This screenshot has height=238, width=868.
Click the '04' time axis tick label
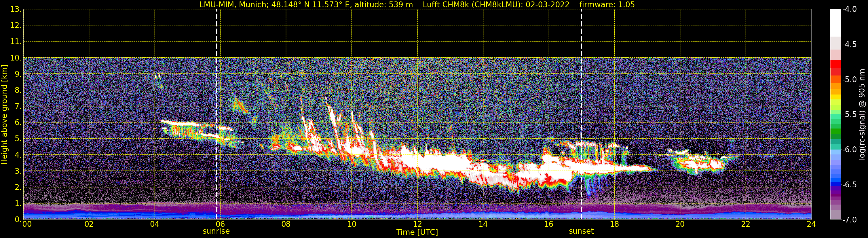pyautogui.click(x=155, y=224)
